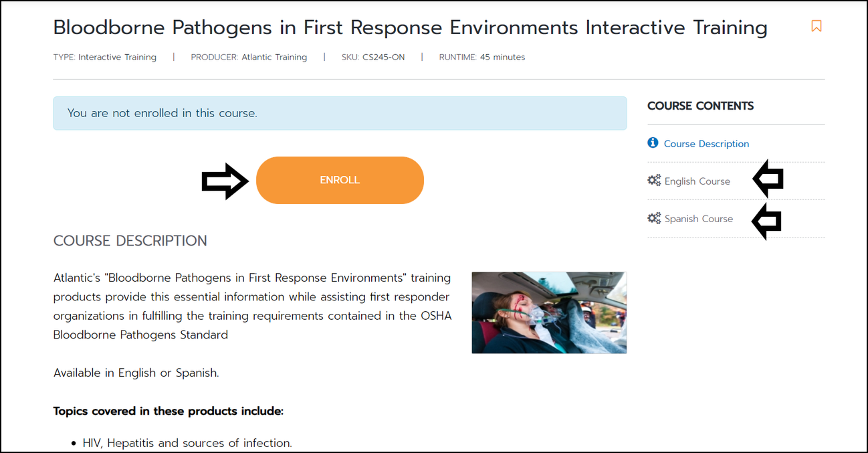Select Spanish Course in Course Contents
Image resolution: width=868 pixels, height=453 pixels.
[x=699, y=219]
